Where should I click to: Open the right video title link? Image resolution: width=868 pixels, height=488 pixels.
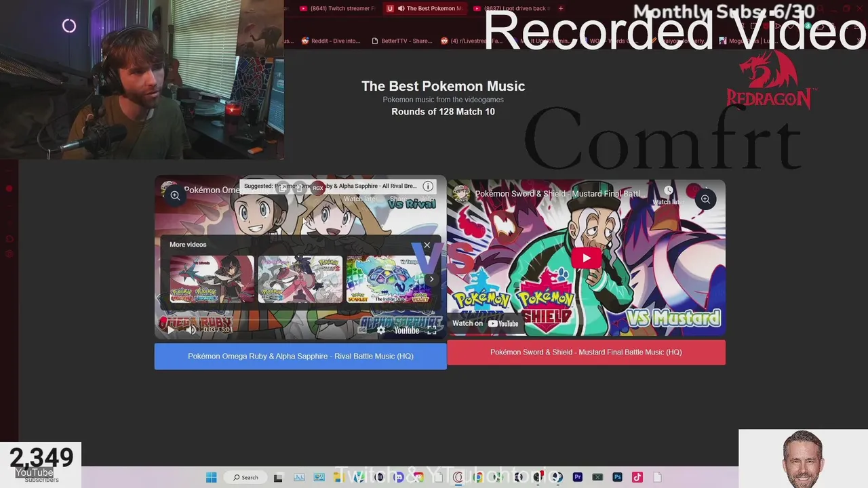557,194
